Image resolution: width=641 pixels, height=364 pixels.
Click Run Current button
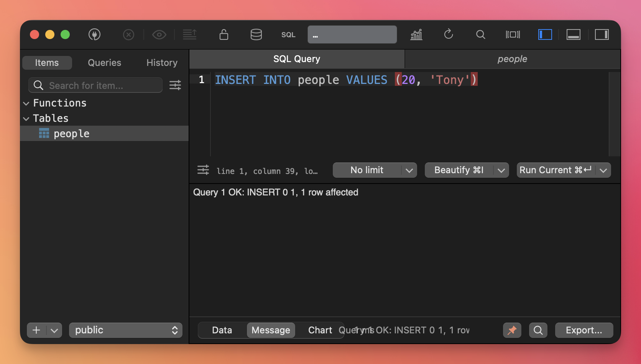(555, 170)
